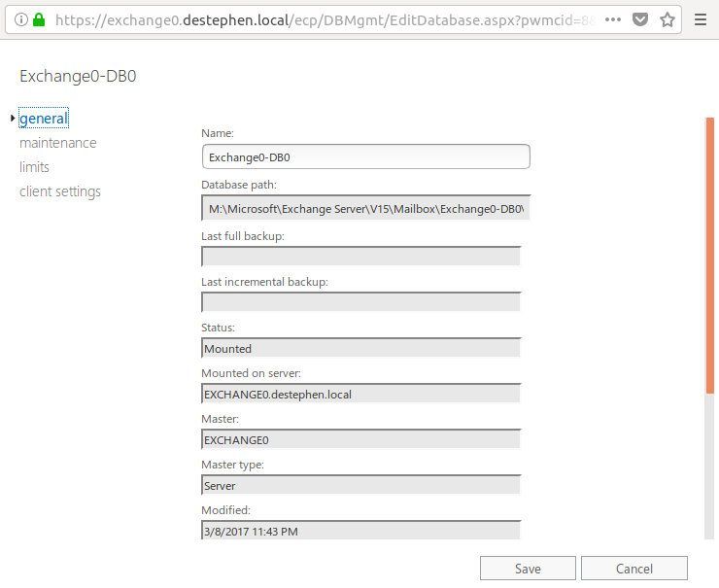The image size is (719, 588).
Task: Open the Firefox hamburger menu
Action: [701, 19]
